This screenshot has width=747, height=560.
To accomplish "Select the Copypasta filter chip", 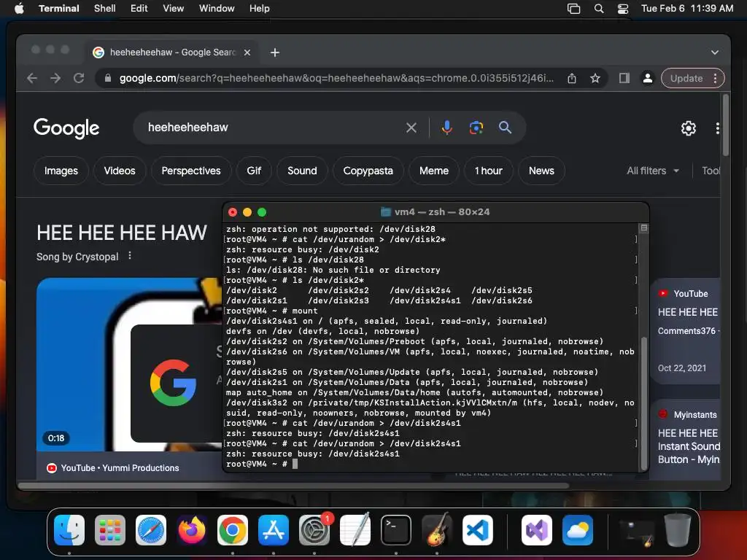I will coord(368,171).
